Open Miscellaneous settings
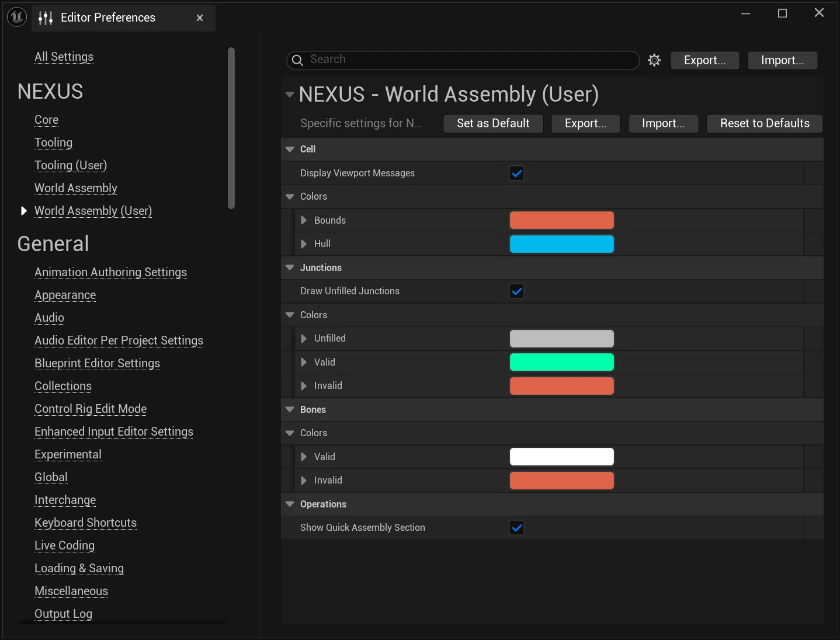This screenshot has width=840, height=640. coord(71,591)
